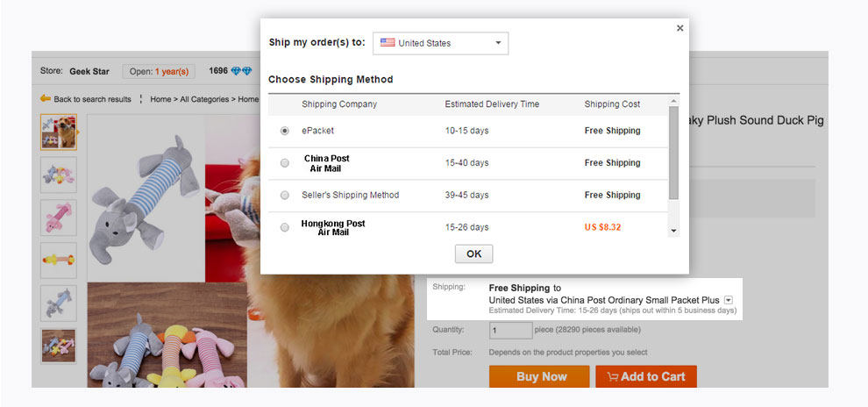Select Seller's Shipping Method radio button
868x407 pixels.
point(285,195)
